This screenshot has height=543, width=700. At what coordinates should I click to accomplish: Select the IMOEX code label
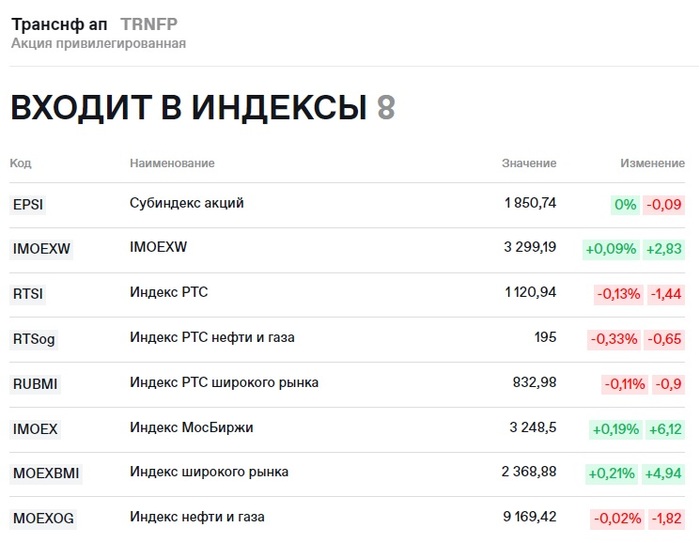(x=35, y=429)
